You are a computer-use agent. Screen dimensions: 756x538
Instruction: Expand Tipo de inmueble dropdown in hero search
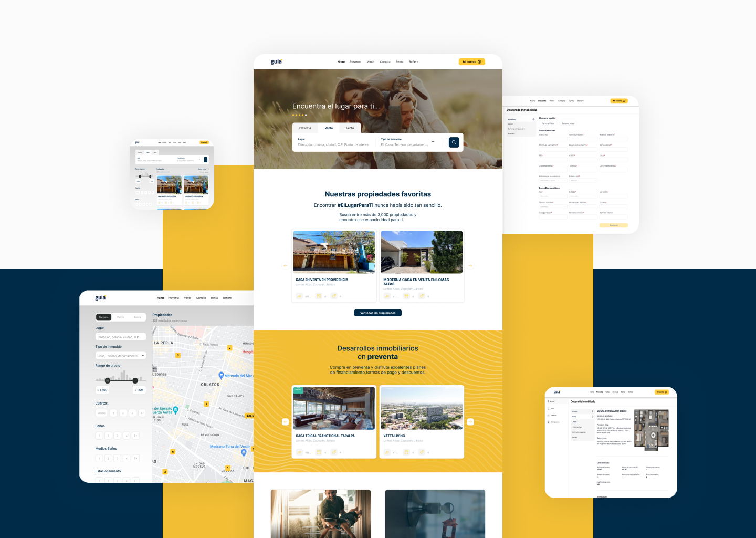433,142
